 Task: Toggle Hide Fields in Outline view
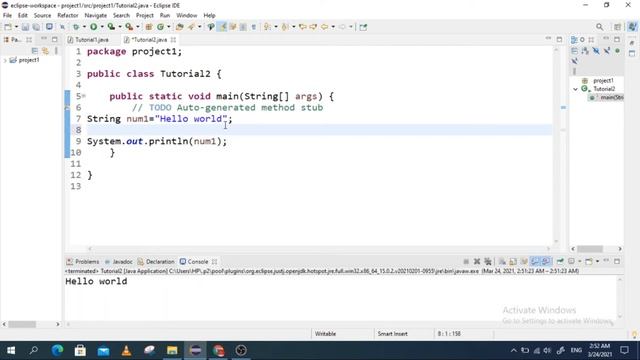[x=596, y=51]
